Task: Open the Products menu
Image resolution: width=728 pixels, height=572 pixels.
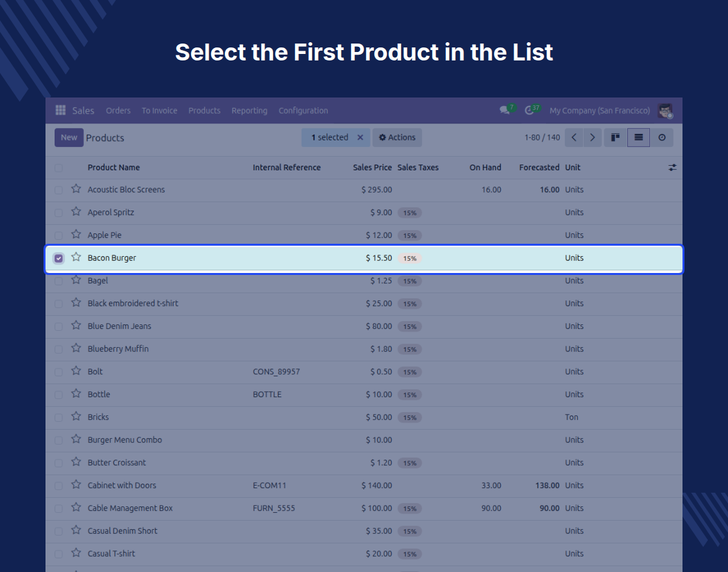Action: [x=204, y=110]
